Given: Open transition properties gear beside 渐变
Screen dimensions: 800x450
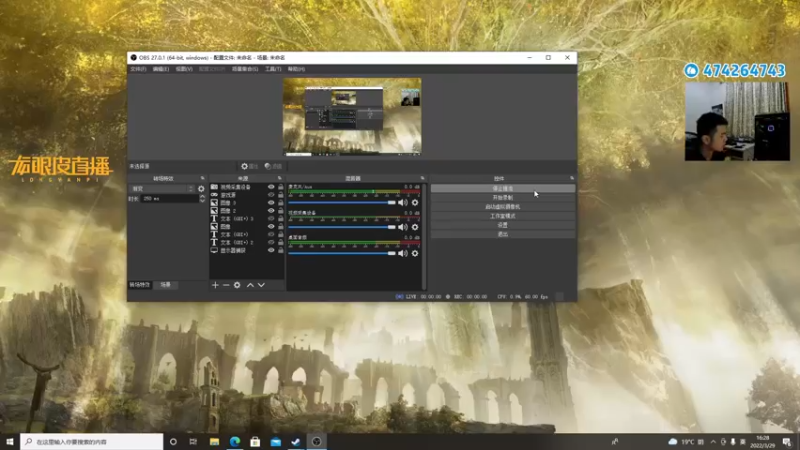Looking at the screenshot, I should [x=201, y=189].
